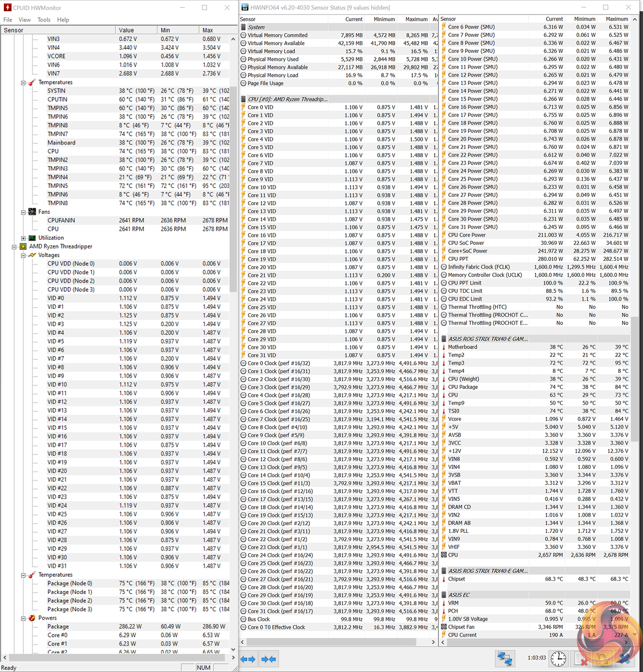Open the Help menu in HWMonitor
The height and width of the screenshot is (672, 643).
(x=63, y=20)
